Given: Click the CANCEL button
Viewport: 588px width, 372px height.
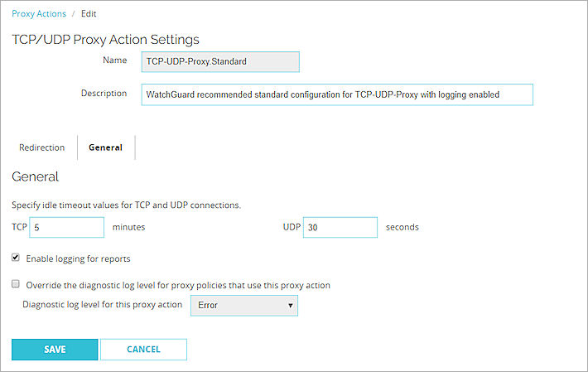Looking at the screenshot, I should [143, 350].
